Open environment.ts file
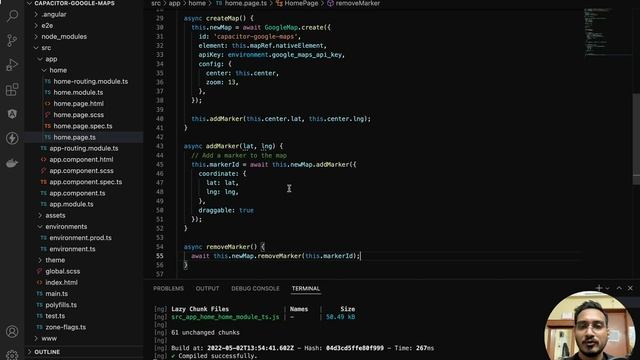The width and height of the screenshot is (640, 360). click(x=72, y=249)
